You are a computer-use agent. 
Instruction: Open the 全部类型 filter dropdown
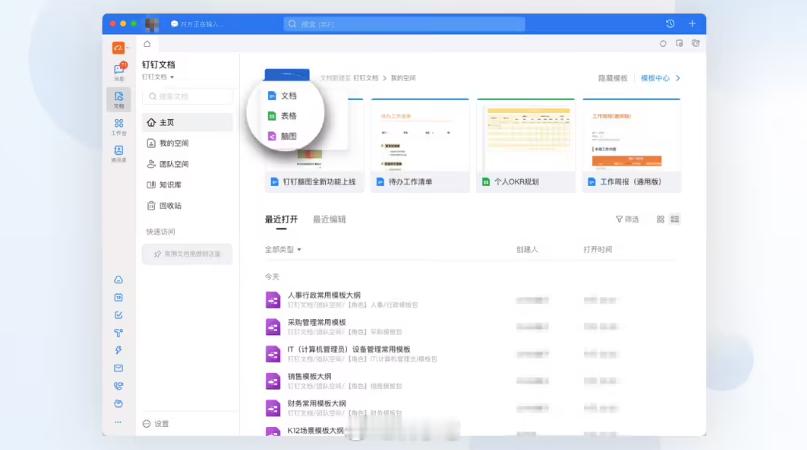tap(283, 249)
